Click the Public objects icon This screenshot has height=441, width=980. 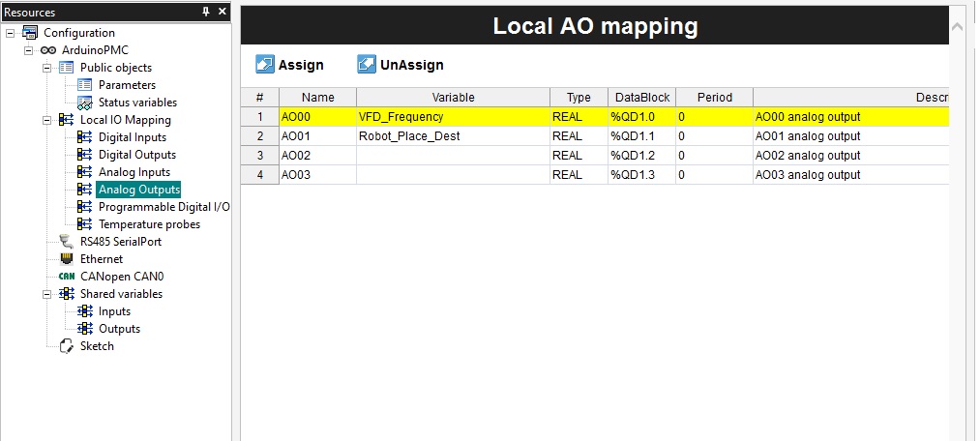click(66, 68)
